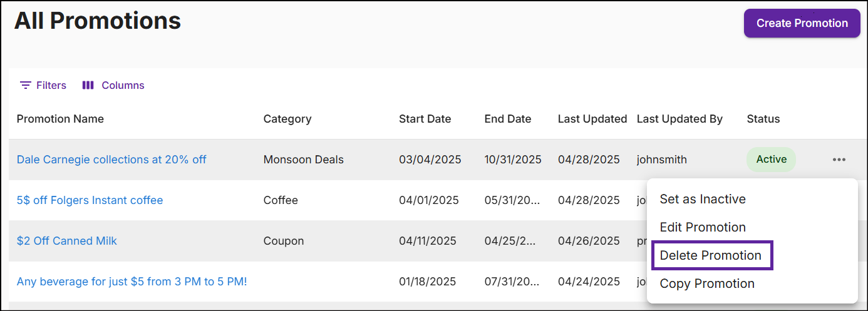Sort by End Date column header
The height and width of the screenshot is (311, 868).
(508, 119)
